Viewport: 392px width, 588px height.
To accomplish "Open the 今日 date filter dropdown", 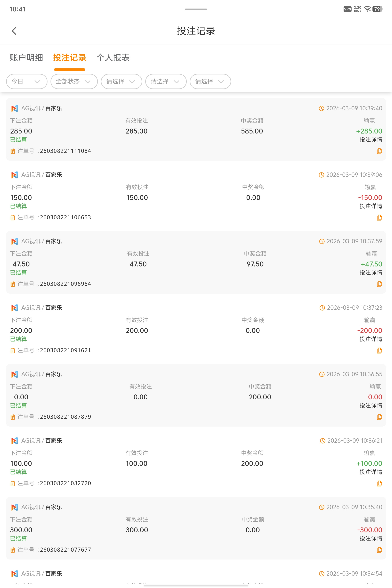I will click(x=27, y=81).
